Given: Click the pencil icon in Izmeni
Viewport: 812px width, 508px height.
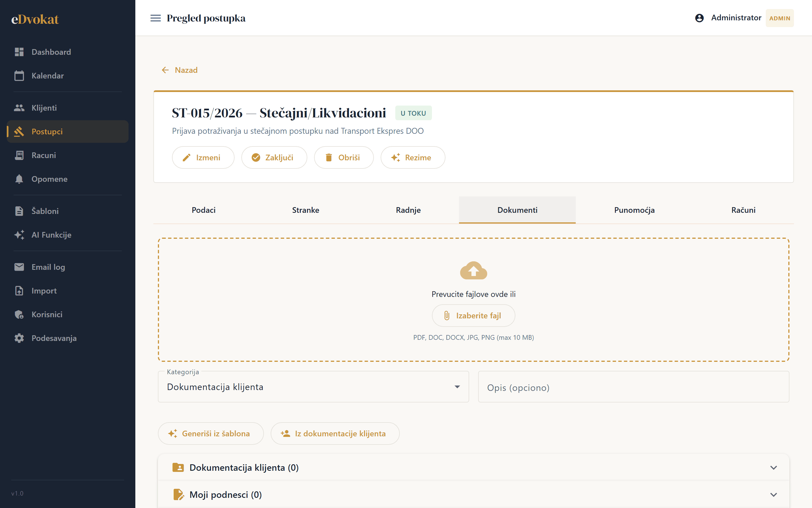Looking at the screenshot, I should 187,157.
